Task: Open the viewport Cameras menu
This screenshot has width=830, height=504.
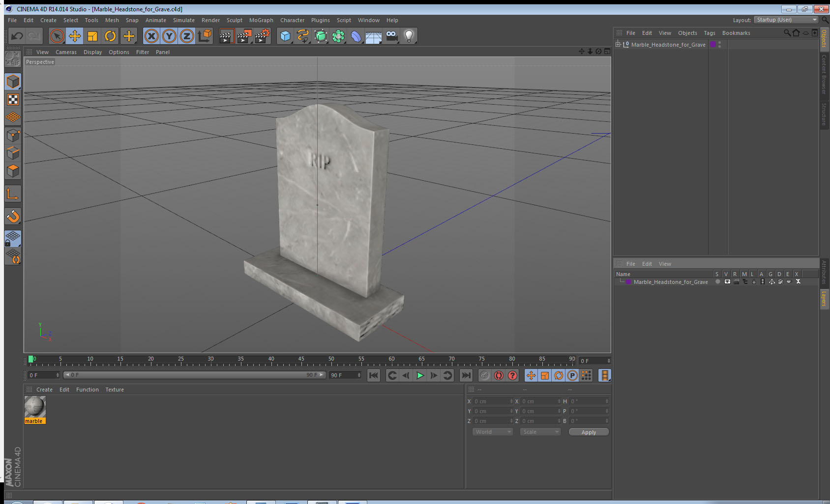Action: (66, 52)
